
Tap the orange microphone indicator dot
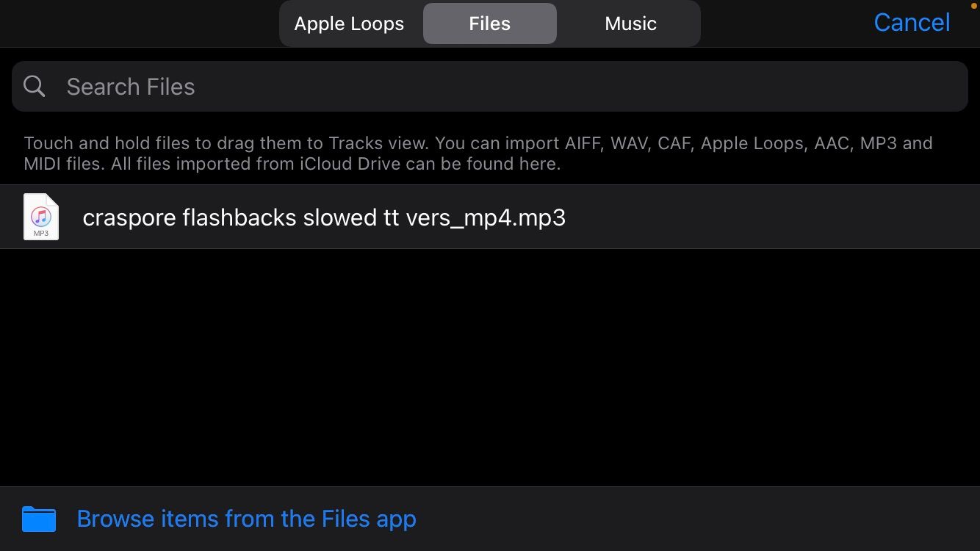pyautogui.click(x=974, y=5)
